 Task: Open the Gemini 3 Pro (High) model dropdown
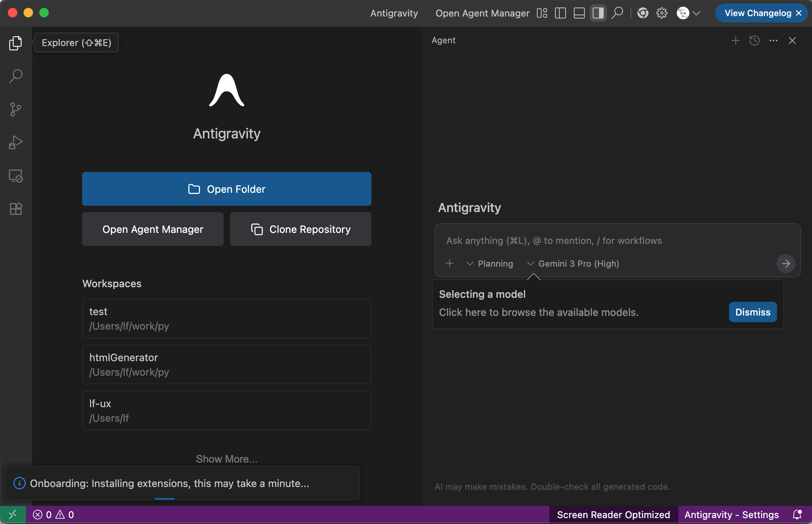coord(573,264)
